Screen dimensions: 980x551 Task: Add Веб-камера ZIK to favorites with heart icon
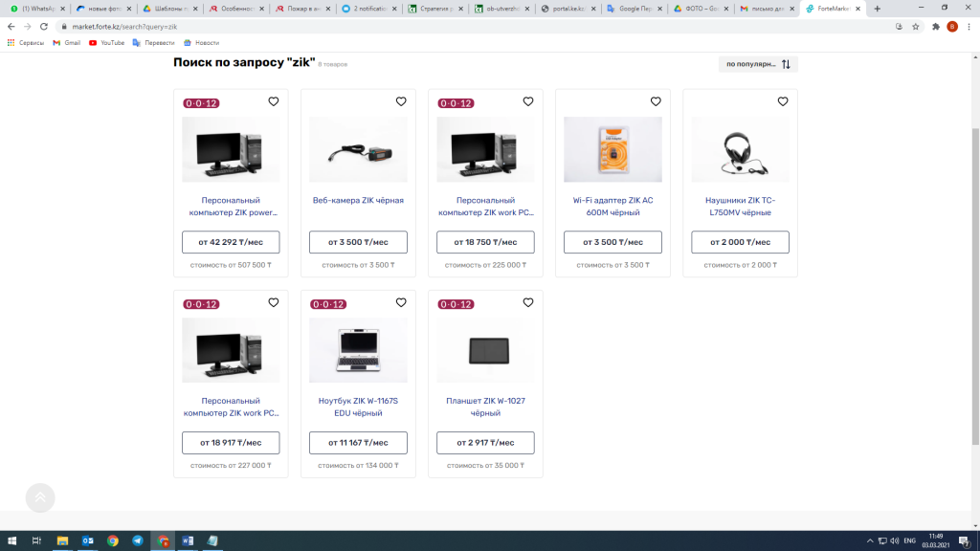coord(401,101)
